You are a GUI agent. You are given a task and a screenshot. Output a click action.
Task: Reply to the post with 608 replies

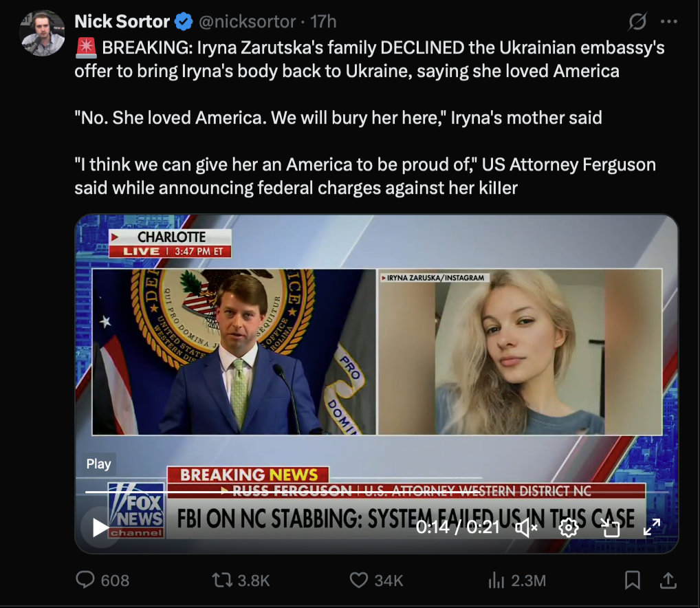85,580
